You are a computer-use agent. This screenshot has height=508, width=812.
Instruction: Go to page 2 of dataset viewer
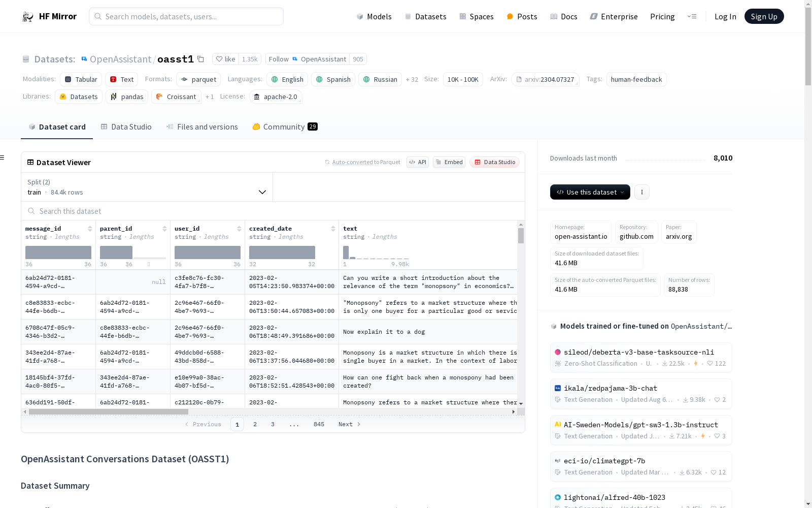(x=255, y=424)
